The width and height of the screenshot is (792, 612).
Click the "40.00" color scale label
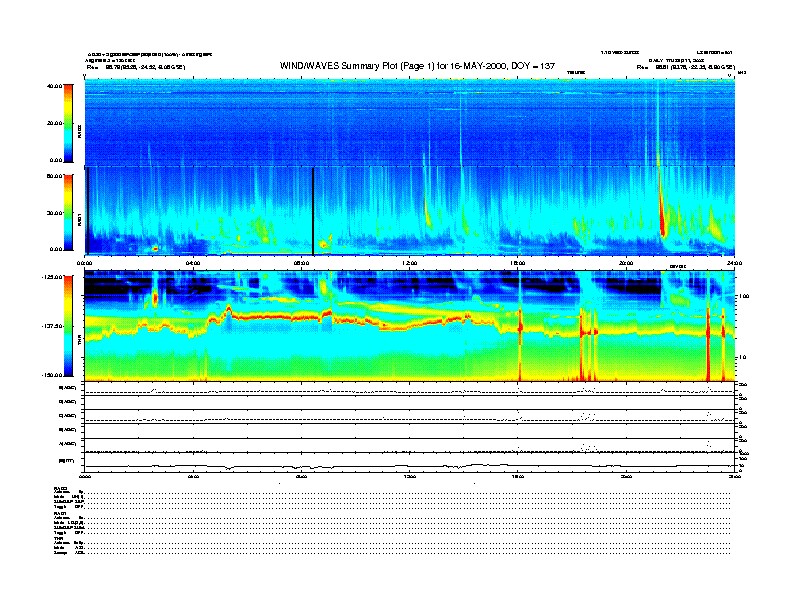[x=54, y=86]
